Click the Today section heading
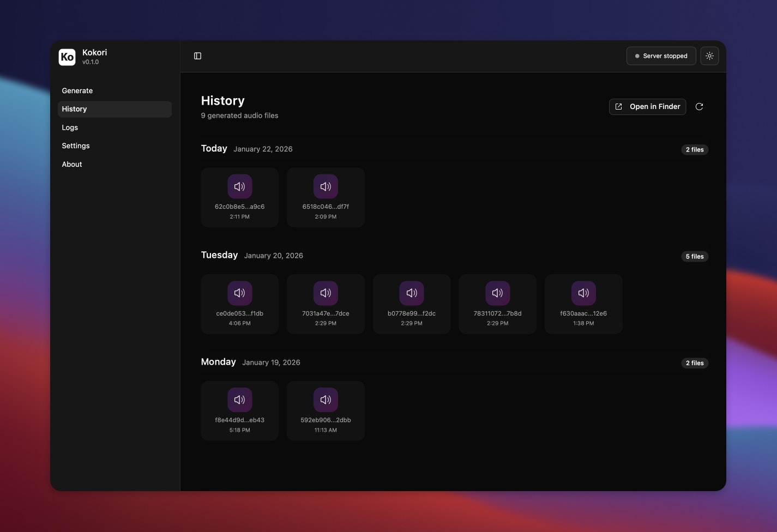777x532 pixels. click(214, 149)
